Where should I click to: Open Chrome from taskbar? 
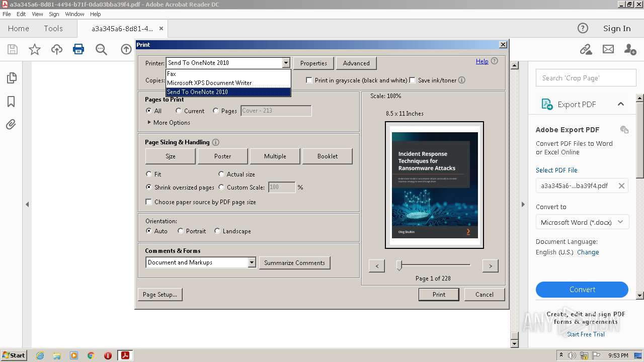(91, 355)
